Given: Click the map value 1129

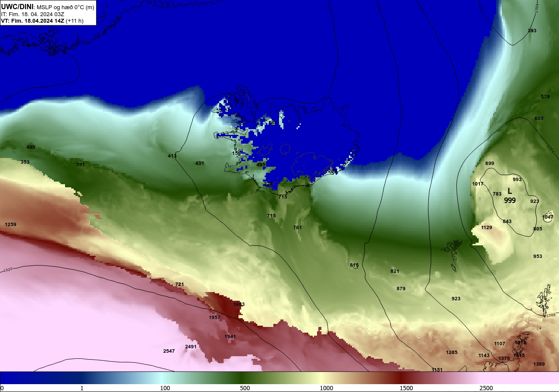Looking at the screenshot, I should pyautogui.click(x=487, y=227).
